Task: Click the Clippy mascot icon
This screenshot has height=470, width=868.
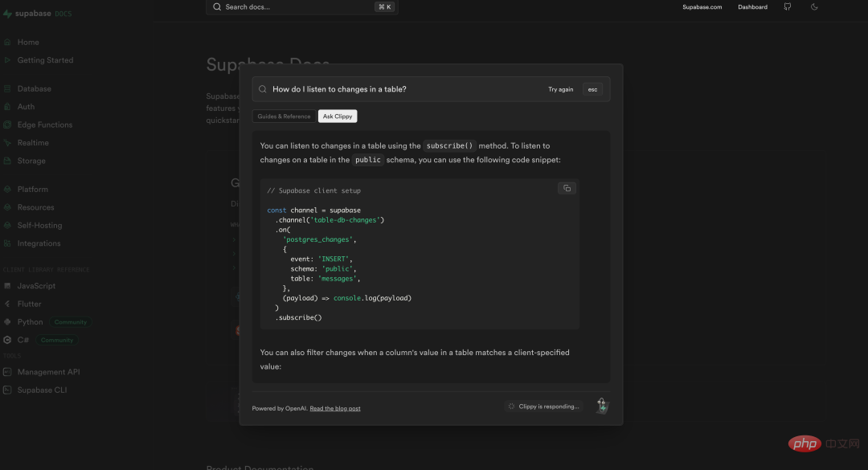Action: pyautogui.click(x=602, y=407)
